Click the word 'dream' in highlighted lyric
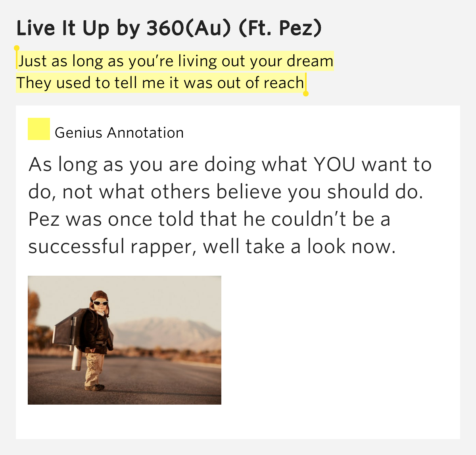This screenshot has width=476, height=455. tap(310, 61)
